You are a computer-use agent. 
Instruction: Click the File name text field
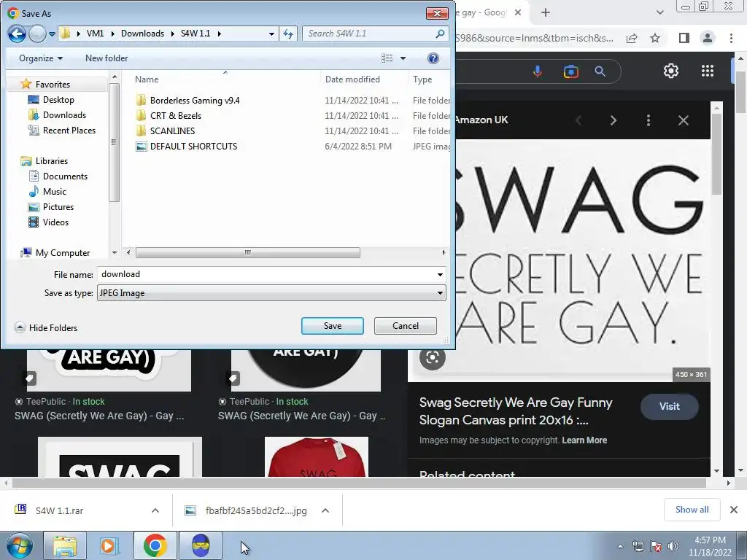click(x=266, y=274)
